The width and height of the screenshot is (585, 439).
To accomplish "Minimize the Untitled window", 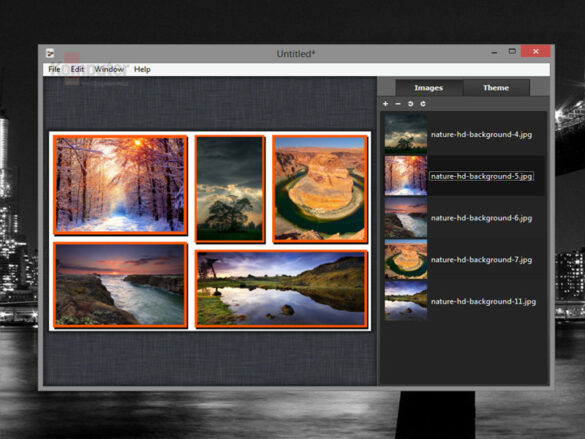I will [495, 52].
